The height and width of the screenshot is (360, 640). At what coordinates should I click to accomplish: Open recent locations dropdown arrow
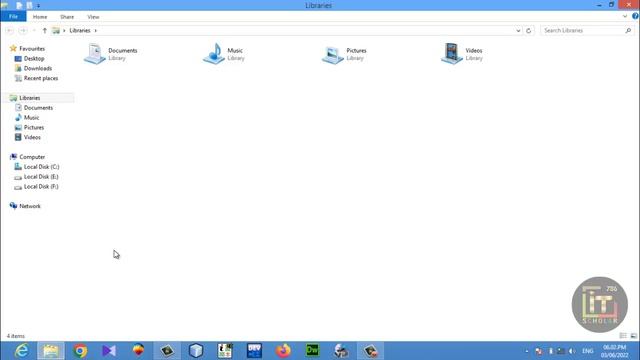coord(34,31)
